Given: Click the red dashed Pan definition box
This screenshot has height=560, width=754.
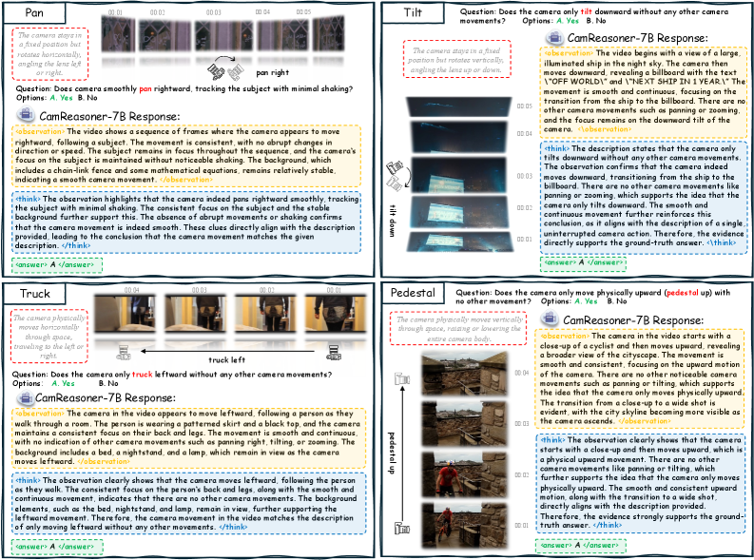Looking at the screenshot, I should 50,54.
